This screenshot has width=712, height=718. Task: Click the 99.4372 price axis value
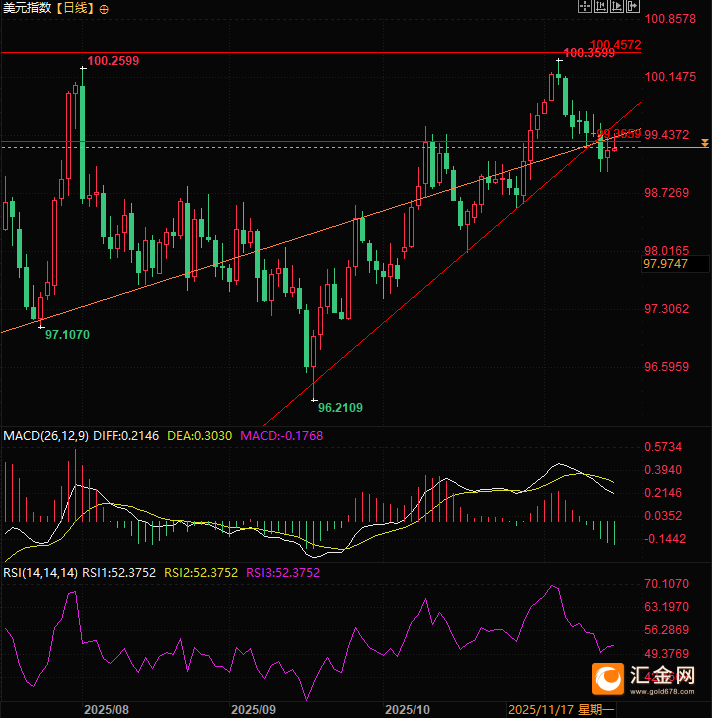coord(667,135)
